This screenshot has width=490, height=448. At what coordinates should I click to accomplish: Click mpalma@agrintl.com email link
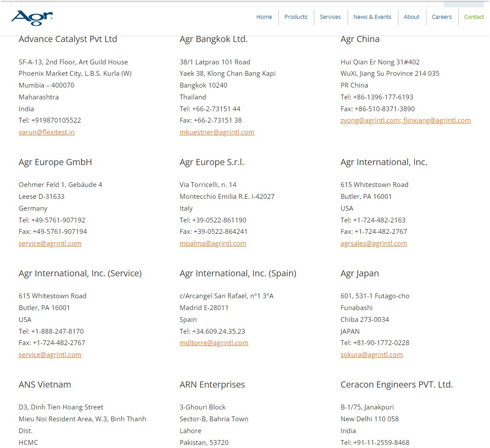pos(213,243)
